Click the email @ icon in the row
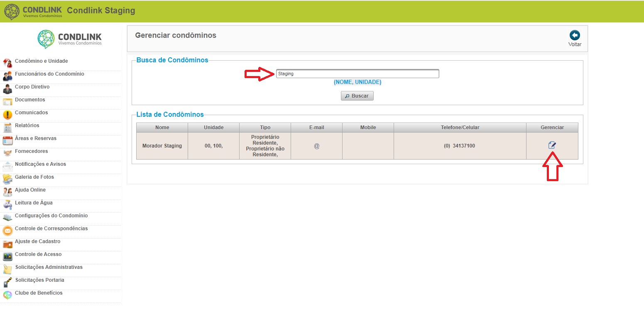The image size is (644, 310). point(316,146)
